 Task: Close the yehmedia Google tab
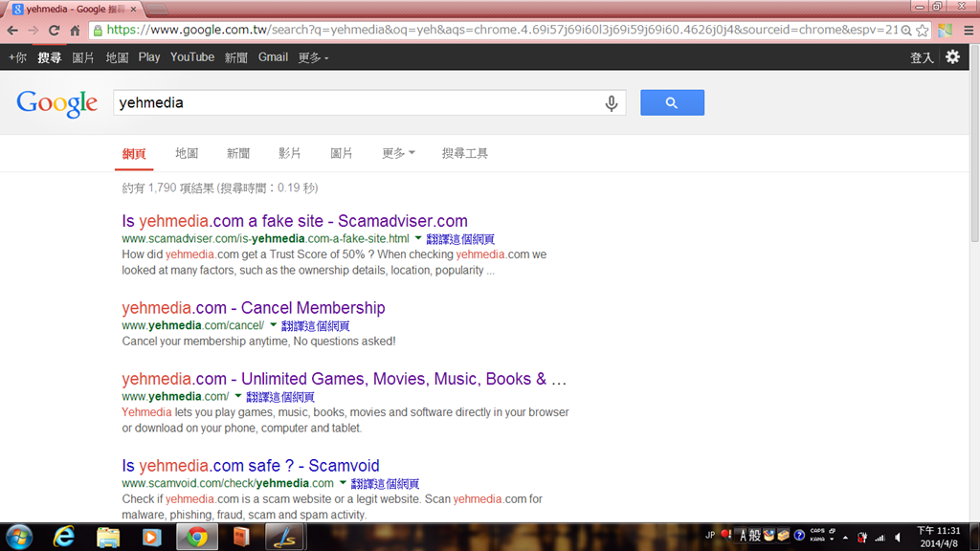pyautogui.click(x=133, y=10)
